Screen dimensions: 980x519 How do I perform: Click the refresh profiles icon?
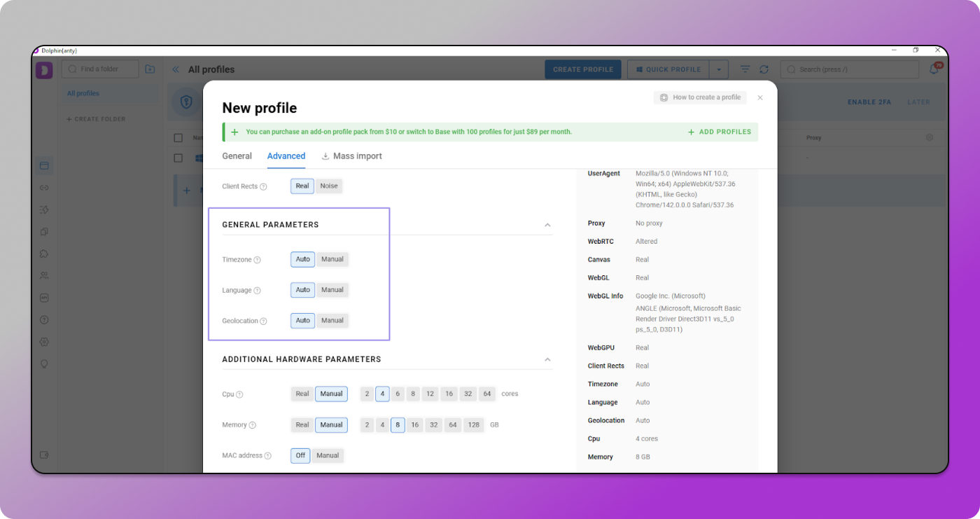764,69
